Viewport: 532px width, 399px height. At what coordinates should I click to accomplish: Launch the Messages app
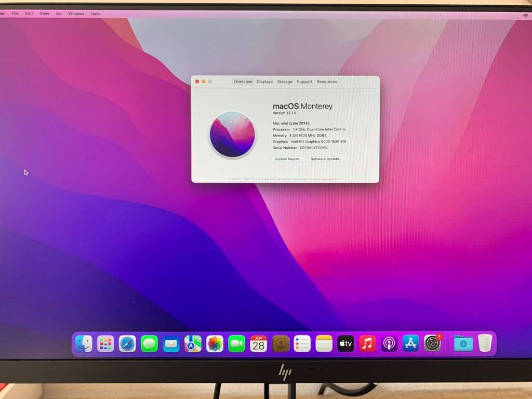click(x=149, y=343)
